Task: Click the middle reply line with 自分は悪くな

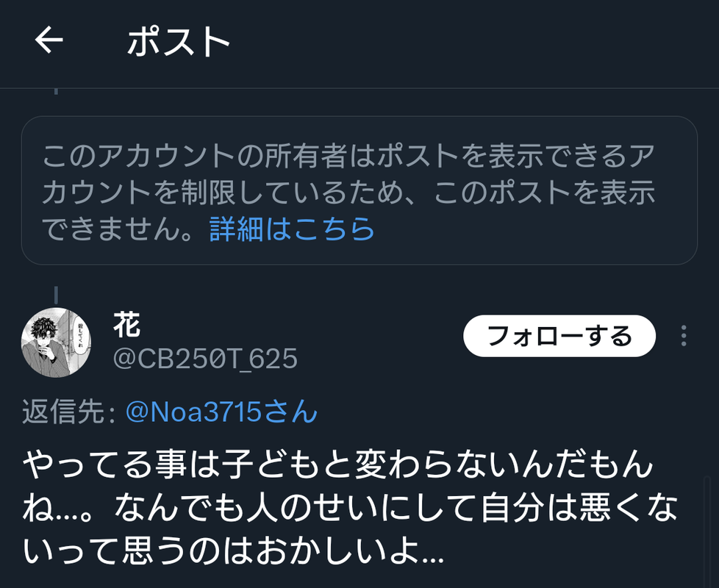Action: click(349, 508)
